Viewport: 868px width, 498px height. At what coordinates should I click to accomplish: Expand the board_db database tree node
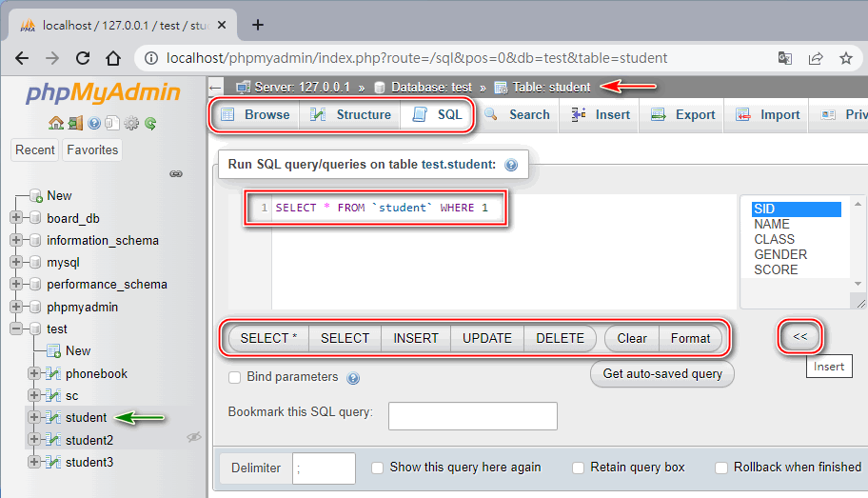[x=16, y=218]
